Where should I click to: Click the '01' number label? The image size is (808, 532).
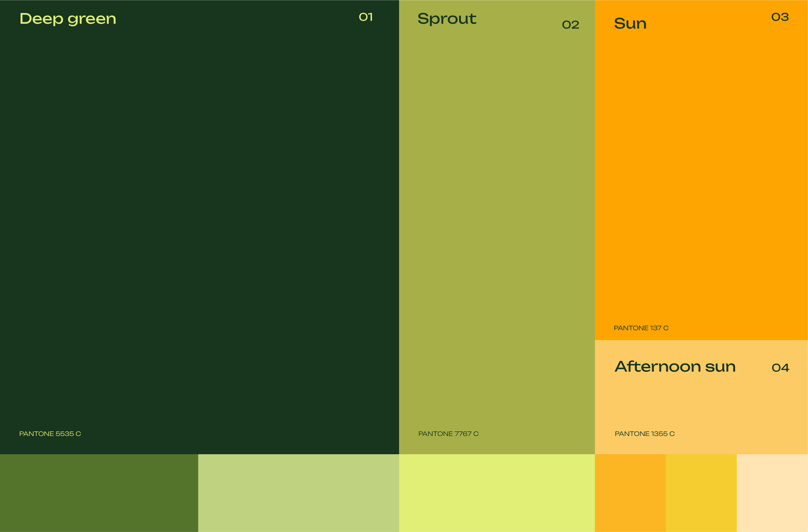coord(366,17)
